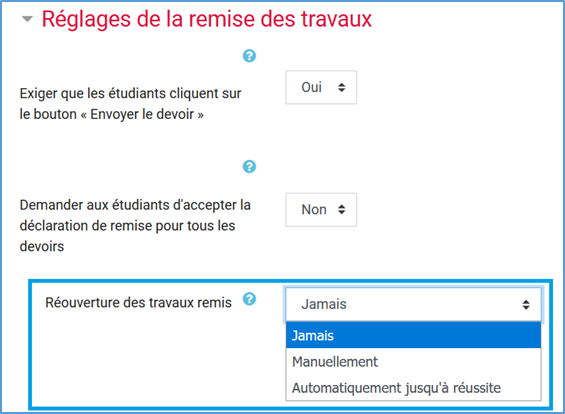565x414 pixels.
Task: Open help for Exiger bouton Envoyer le devoir
Action: coord(249,56)
